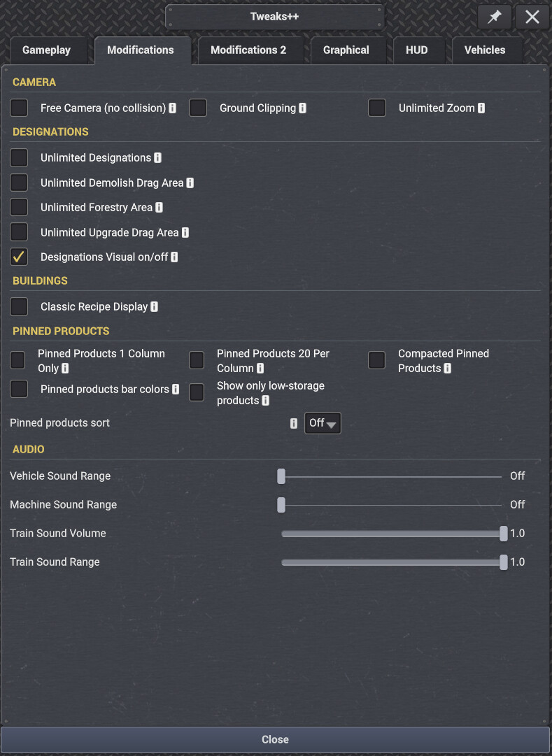Click info icon next to Unlimited Designations
Viewport: 552px width, 756px height.
(158, 157)
